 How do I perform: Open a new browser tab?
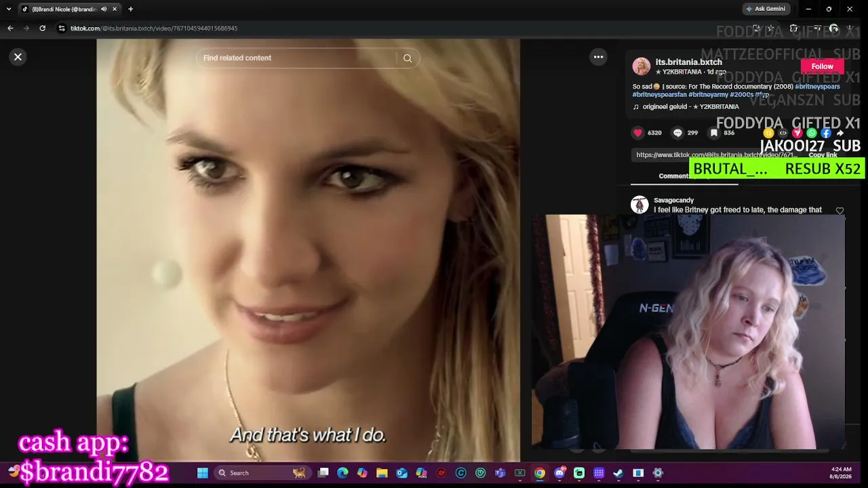(130, 9)
